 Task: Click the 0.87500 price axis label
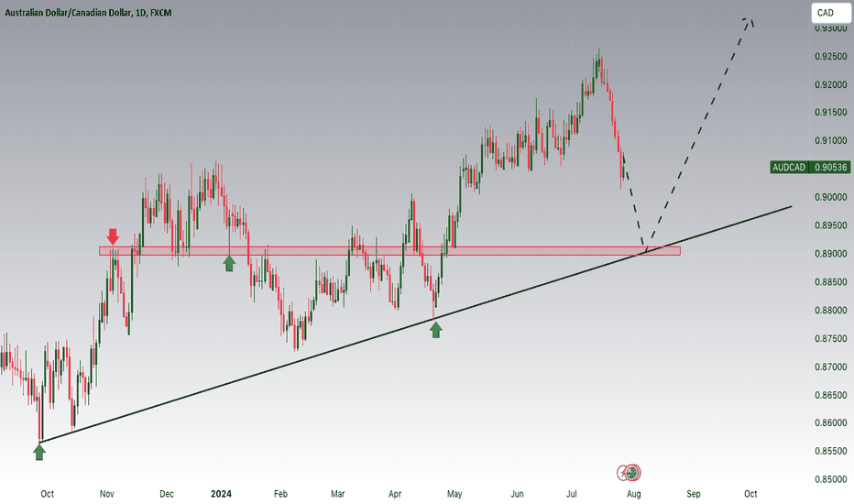tap(830, 339)
